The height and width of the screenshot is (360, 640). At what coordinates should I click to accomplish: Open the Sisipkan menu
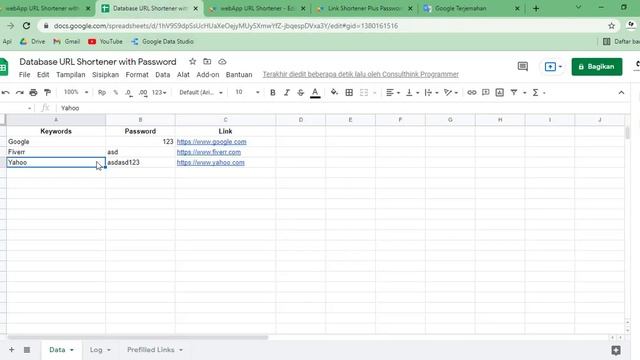[105, 75]
